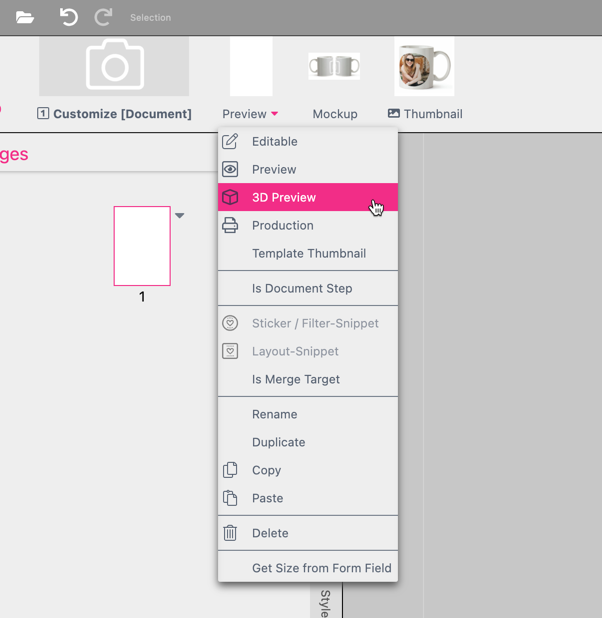Redo the last undone action
602x618 pixels.
click(x=103, y=17)
